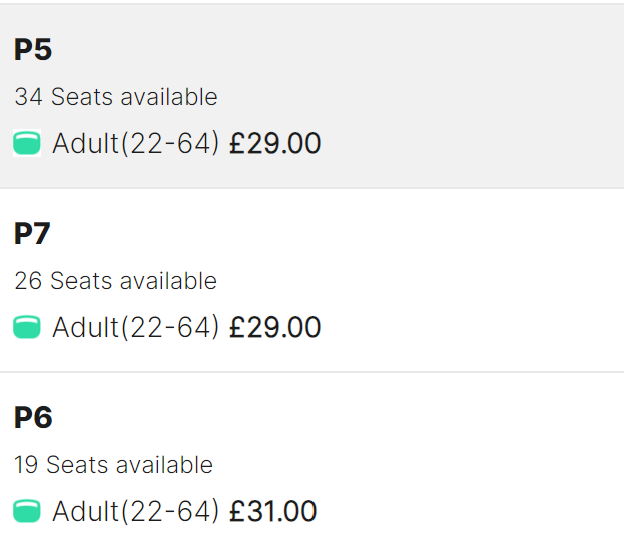Click the divider line between P7 and P6
This screenshot has height=550, width=624.
pyautogui.click(x=312, y=372)
